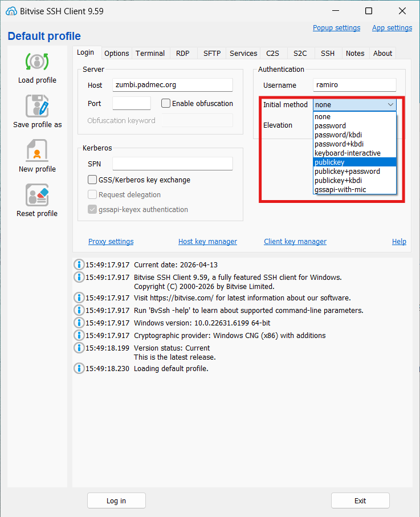Enable the obfuscation checkbox

[166, 103]
